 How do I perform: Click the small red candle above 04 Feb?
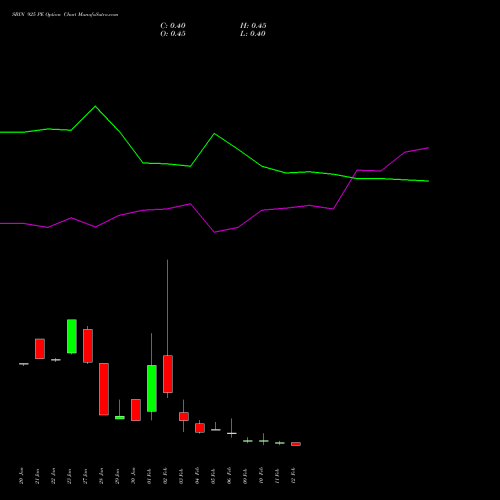[x=200, y=428]
